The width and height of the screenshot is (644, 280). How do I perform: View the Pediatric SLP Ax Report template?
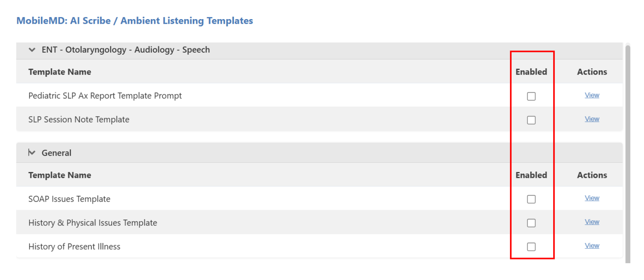pos(591,95)
